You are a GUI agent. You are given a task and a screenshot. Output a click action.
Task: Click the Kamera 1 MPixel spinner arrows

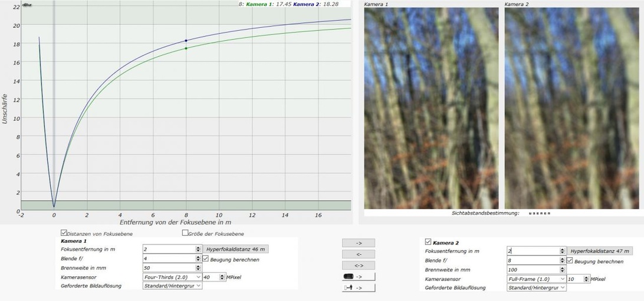222,277
